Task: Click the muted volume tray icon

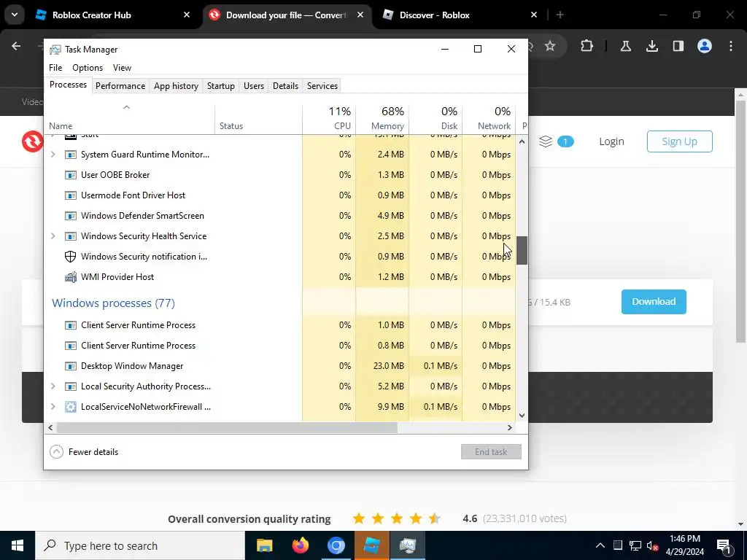Action: (x=653, y=545)
